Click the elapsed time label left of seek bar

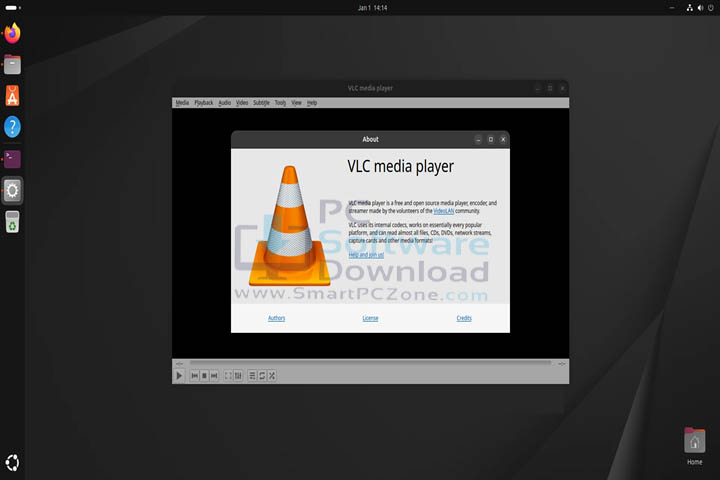coord(180,363)
